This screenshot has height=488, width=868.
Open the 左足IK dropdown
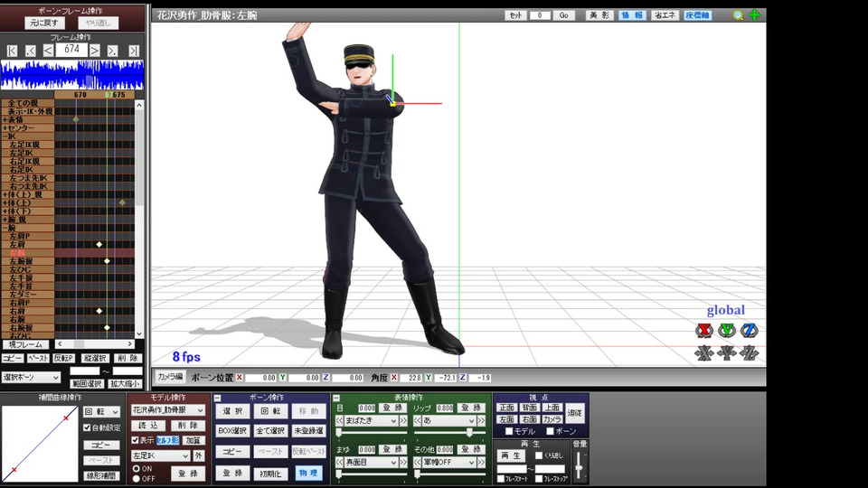tap(161, 455)
